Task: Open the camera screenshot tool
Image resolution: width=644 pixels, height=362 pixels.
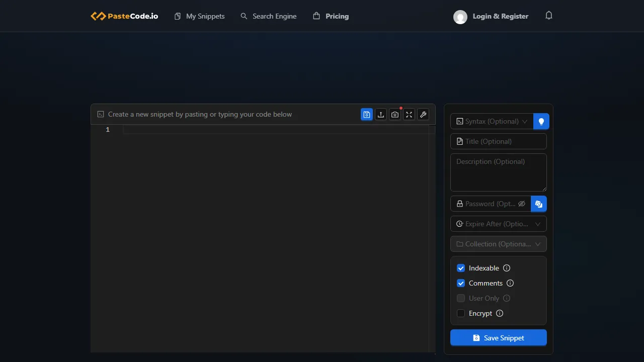Action: click(395, 114)
